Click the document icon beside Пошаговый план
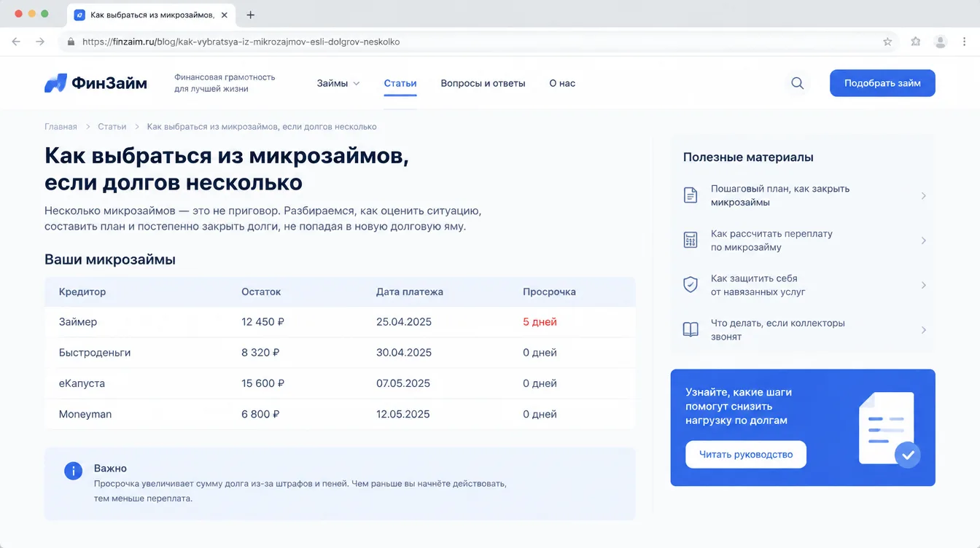980x548 pixels. click(x=690, y=195)
